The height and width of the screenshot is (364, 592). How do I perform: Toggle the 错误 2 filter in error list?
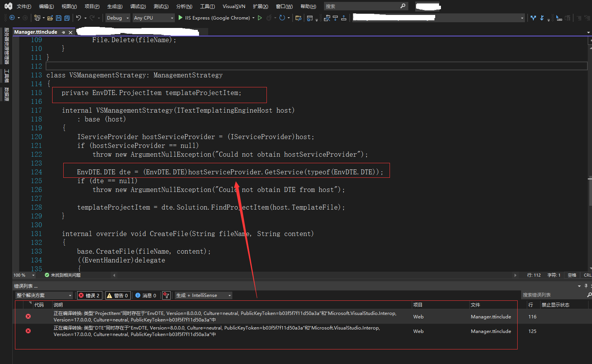(89, 295)
